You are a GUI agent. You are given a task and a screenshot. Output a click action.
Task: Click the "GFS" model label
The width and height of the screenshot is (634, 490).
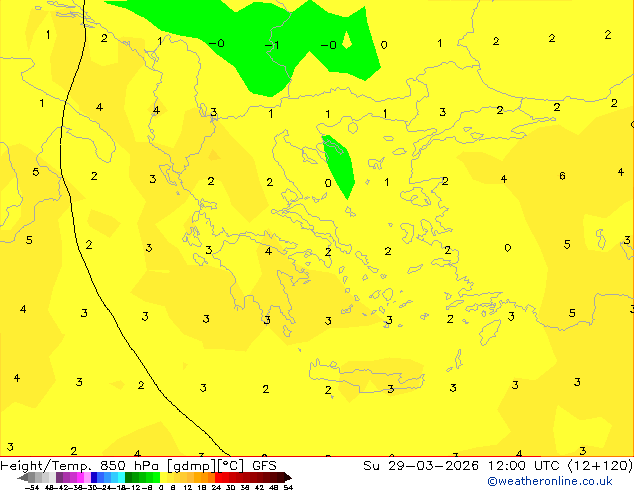tap(264, 466)
